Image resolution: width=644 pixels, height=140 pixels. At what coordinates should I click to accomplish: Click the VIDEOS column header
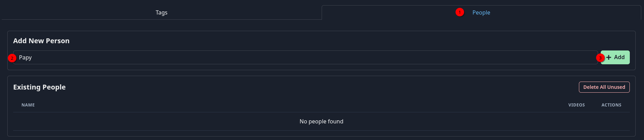pos(576,105)
